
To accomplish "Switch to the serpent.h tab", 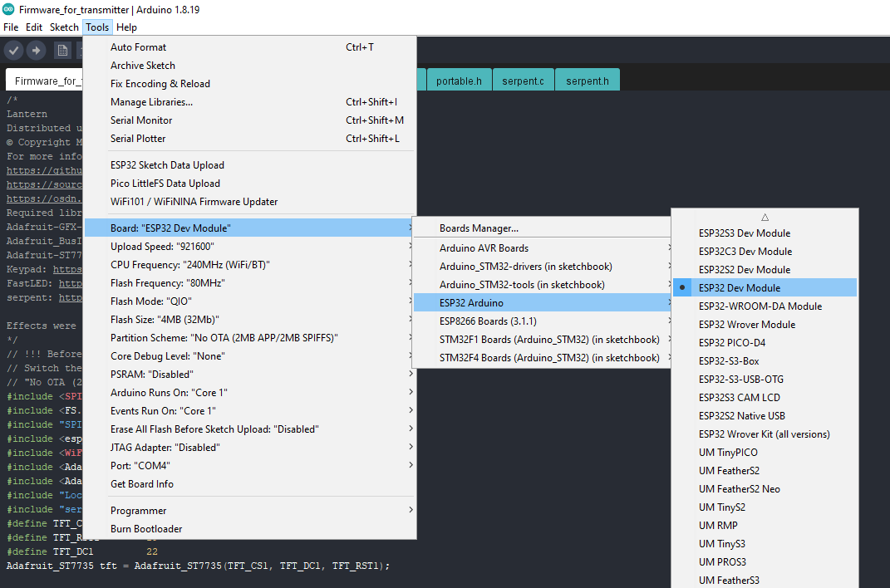I will (x=587, y=81).
